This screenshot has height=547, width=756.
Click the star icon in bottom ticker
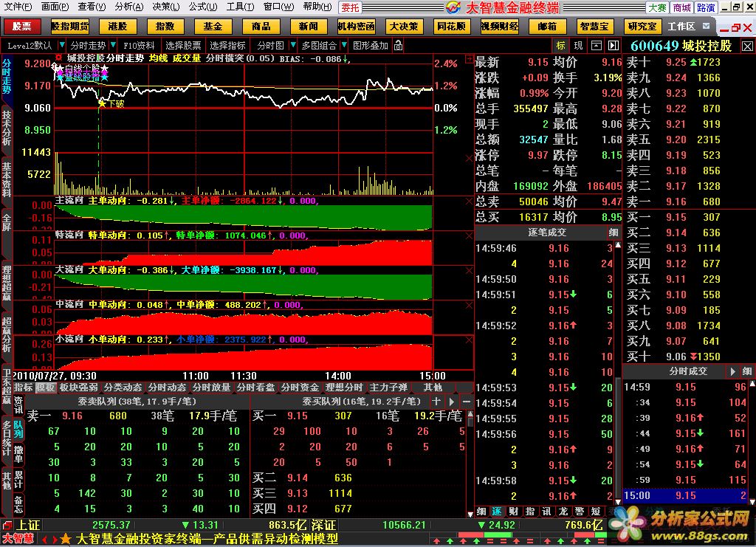pyautogui.click(x=66, y=539)
